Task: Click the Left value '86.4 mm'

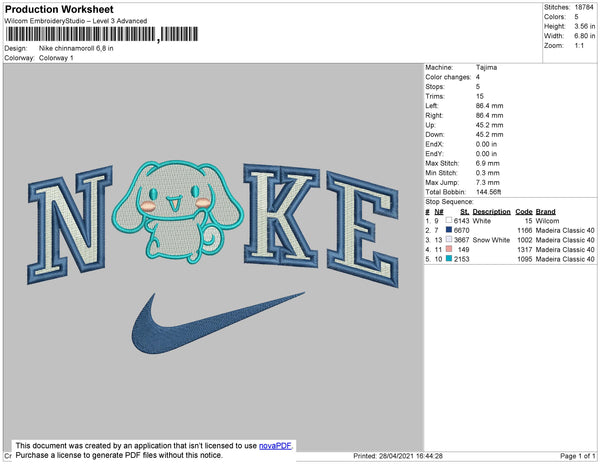Action: 489,106
